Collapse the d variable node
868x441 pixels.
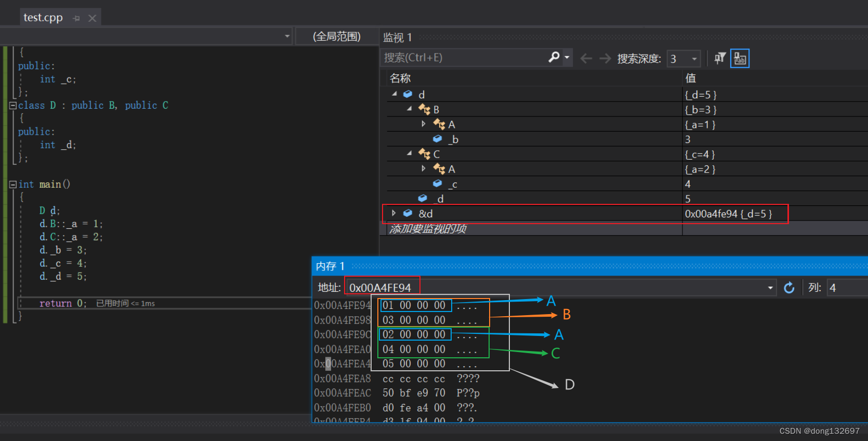click(394, 94)
